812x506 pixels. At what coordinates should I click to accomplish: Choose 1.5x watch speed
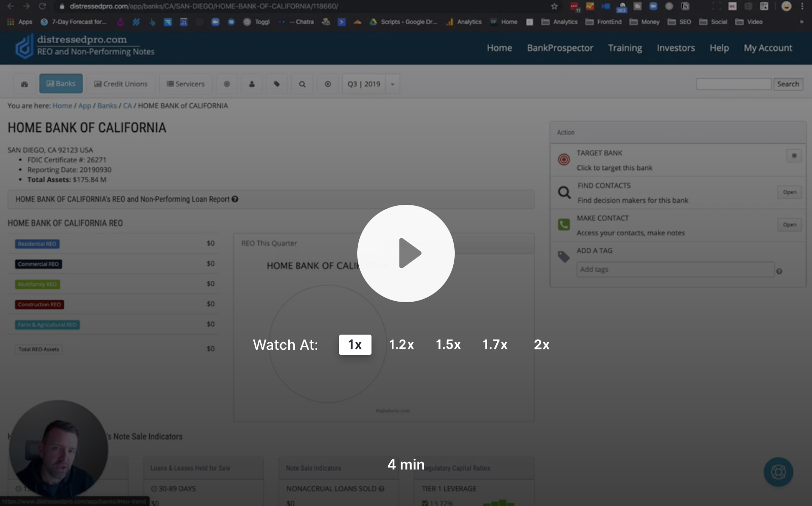(x=448, y=345)
